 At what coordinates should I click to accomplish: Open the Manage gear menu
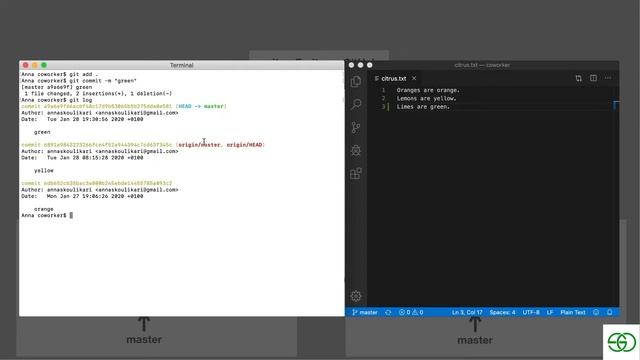pos(356,296)
